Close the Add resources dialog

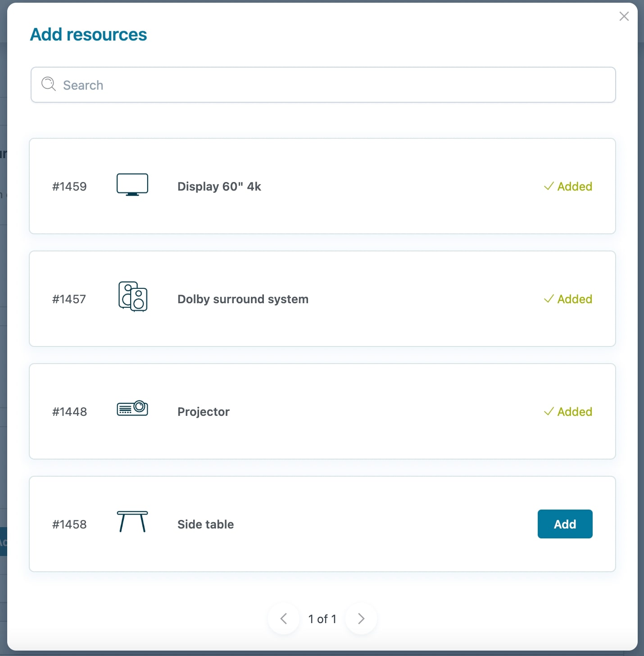click(624, 17)
